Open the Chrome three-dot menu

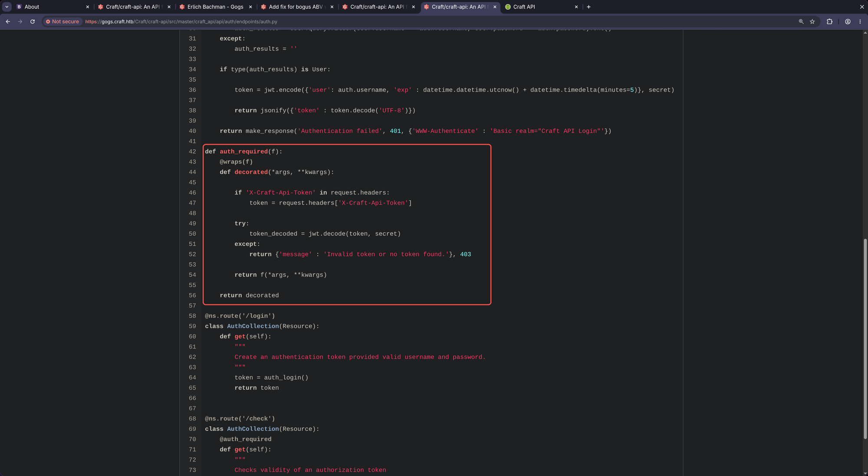(860, 21)
